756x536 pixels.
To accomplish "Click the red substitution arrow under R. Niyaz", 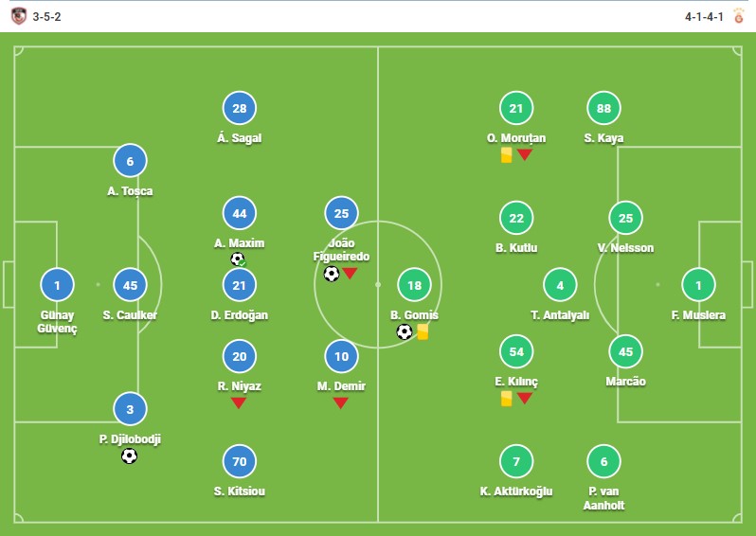I will pyautogui.click(x=239, y=403).
